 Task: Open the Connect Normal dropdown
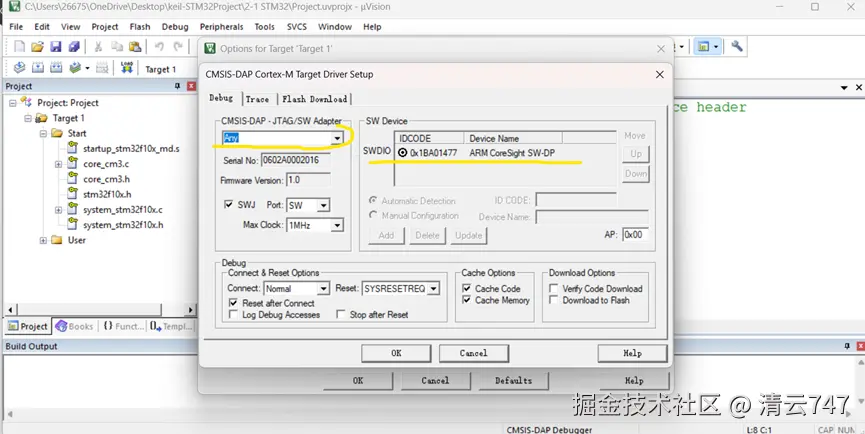coord(323,289)
